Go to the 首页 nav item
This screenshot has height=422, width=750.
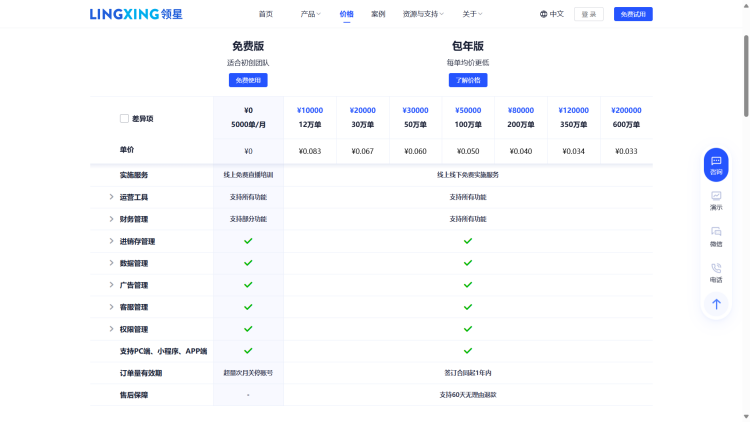click(x=265, y=14)
